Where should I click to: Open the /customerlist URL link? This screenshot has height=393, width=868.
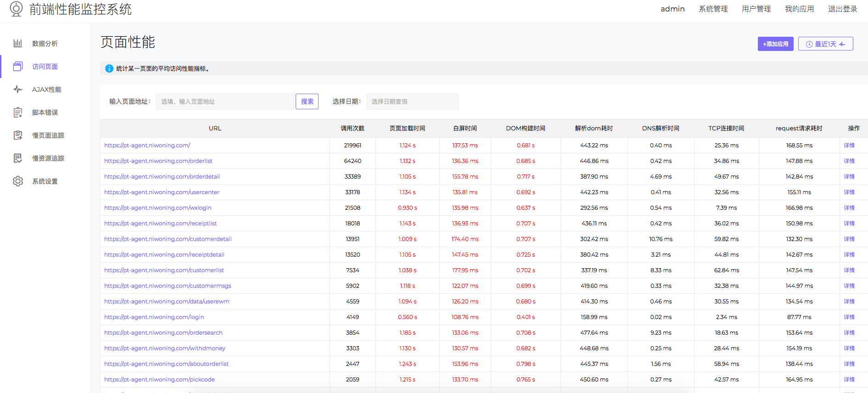(164, 270)
